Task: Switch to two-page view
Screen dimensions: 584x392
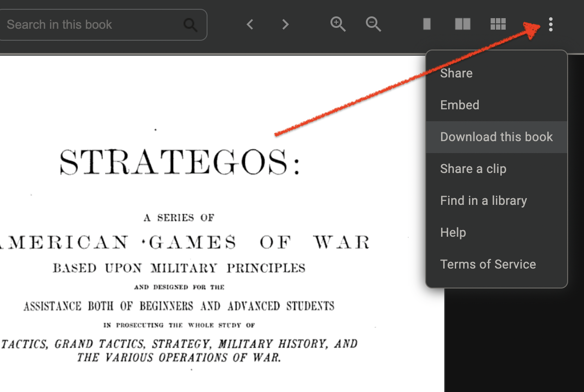Action: tap(462, 24)
